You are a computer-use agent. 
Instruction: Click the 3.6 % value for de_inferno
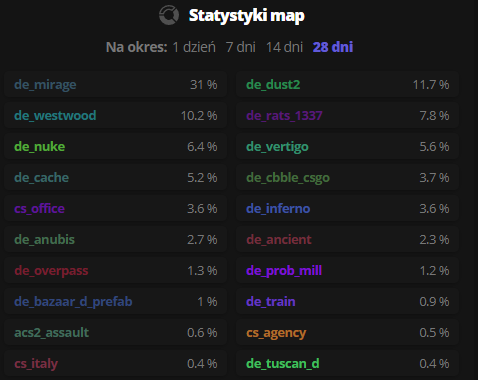[434, 209]
